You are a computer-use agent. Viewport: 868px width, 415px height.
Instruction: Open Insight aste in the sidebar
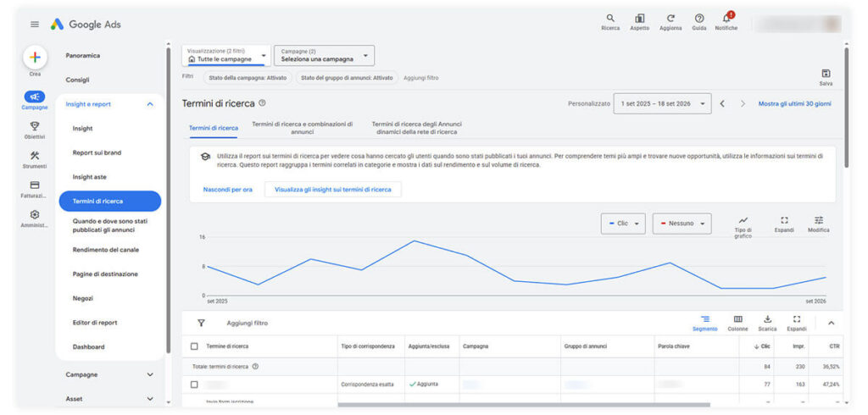pyautogui.click(x=90, y=177)
